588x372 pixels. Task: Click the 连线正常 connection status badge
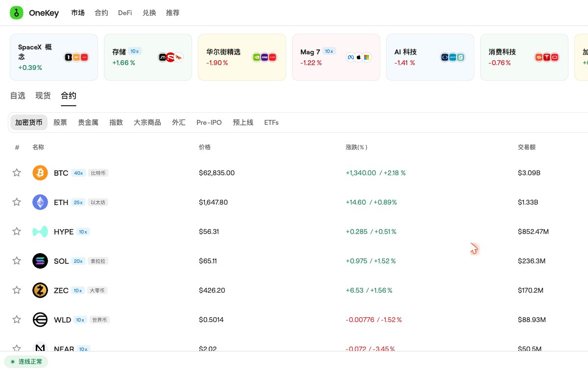point(26,362)
